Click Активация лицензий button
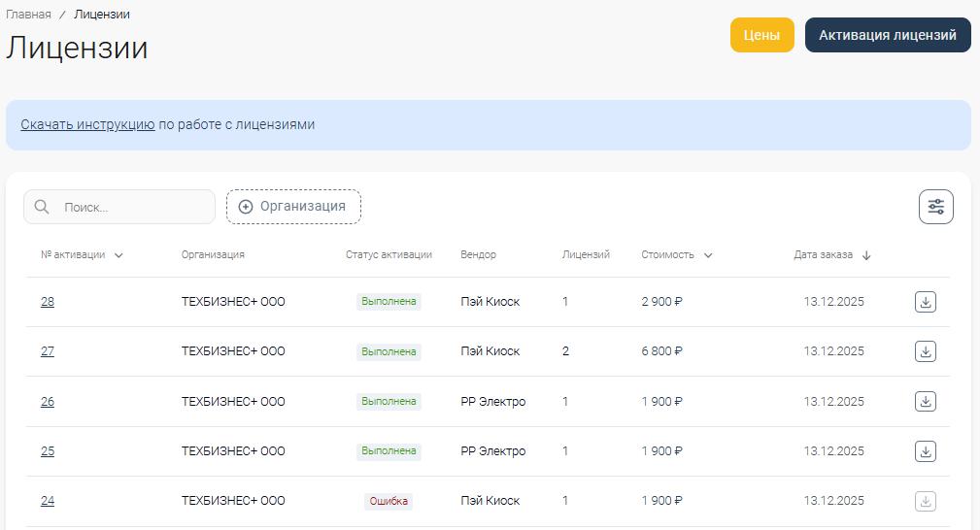 (x=887, y=35)
